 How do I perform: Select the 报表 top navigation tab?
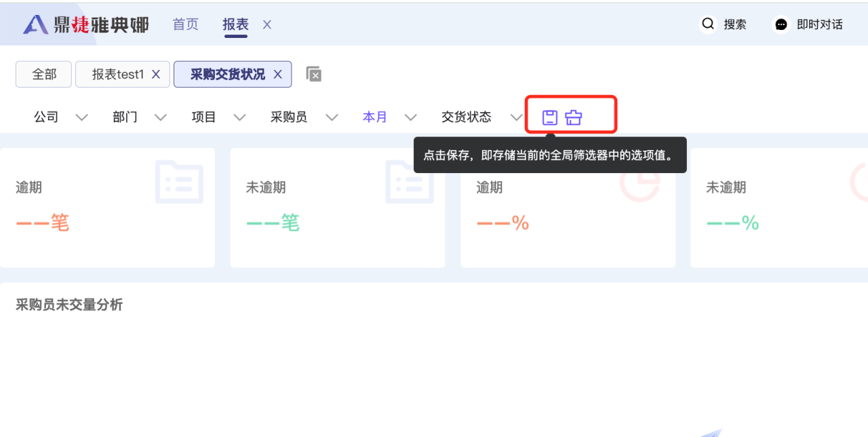(235, 24)
